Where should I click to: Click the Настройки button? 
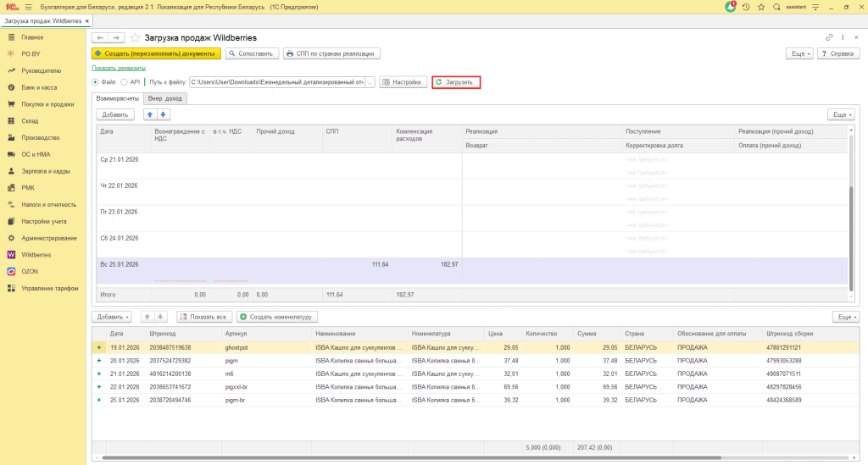click(x=403, y=82)
